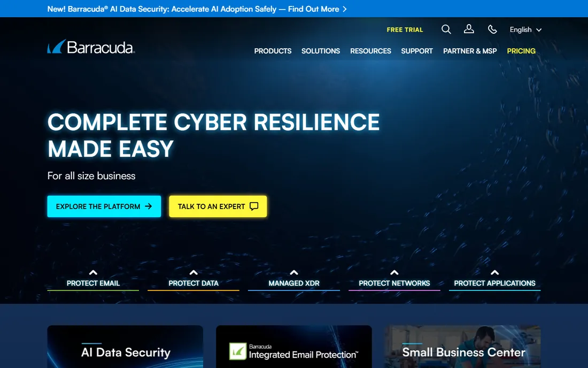Open the English language dropdown
588x368 pixels.
[525, 29]
